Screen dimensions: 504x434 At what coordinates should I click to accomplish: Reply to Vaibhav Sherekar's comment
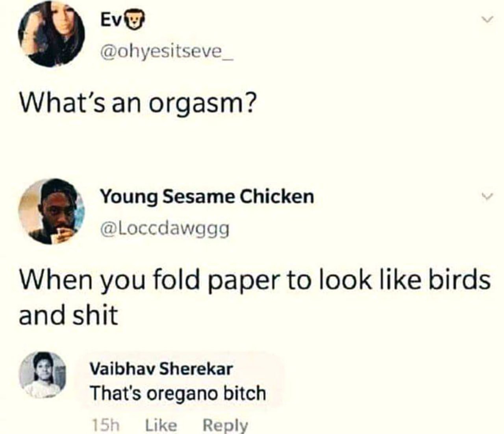coord(225,425)
